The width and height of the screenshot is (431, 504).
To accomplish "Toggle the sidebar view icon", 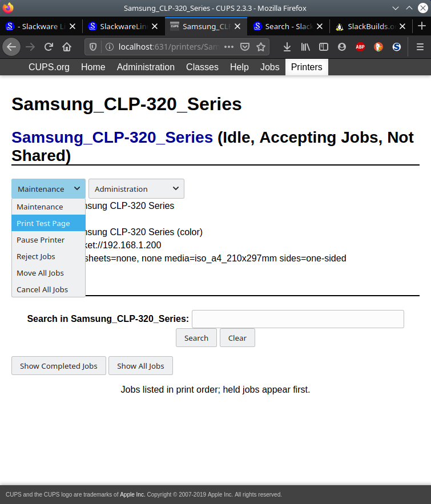I will 324,47.
